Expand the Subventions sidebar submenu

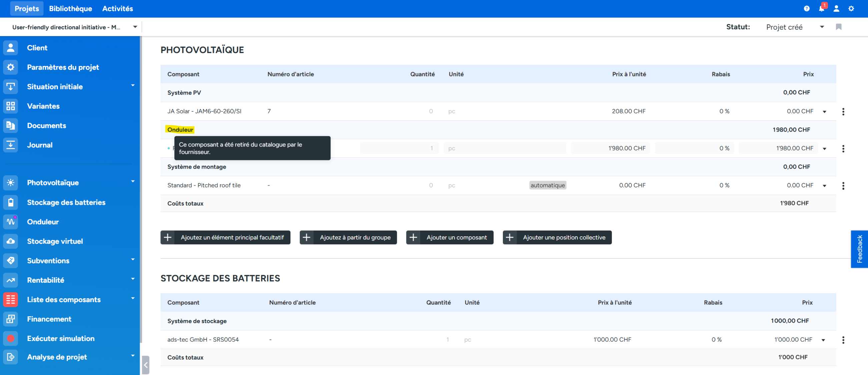133,260
